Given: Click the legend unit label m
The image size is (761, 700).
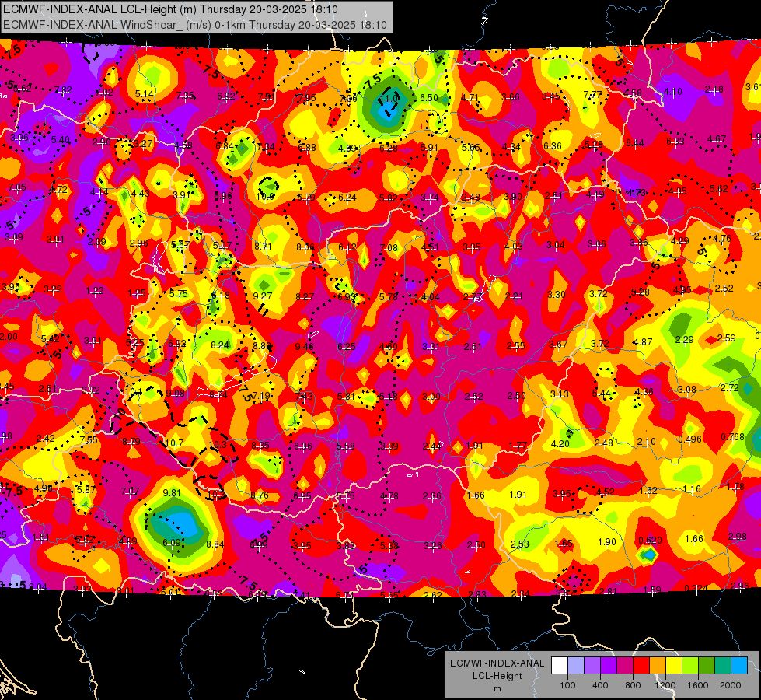Looking at the screenshot, I should 497,688.
